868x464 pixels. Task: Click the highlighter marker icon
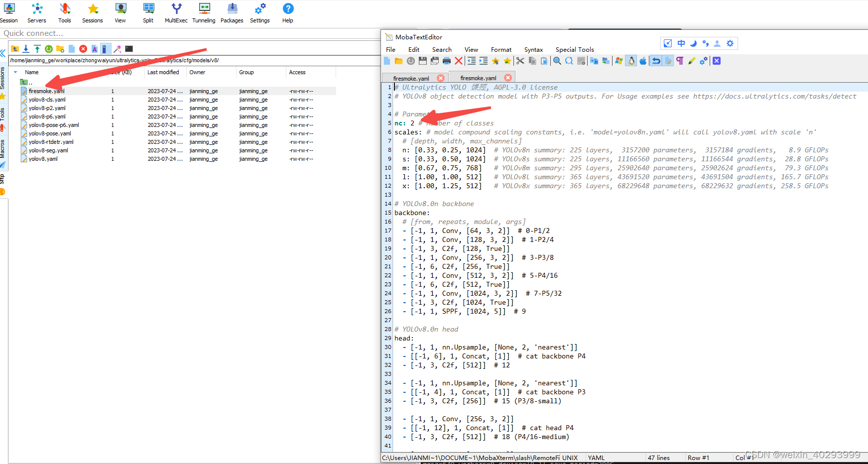coord(692,61)
